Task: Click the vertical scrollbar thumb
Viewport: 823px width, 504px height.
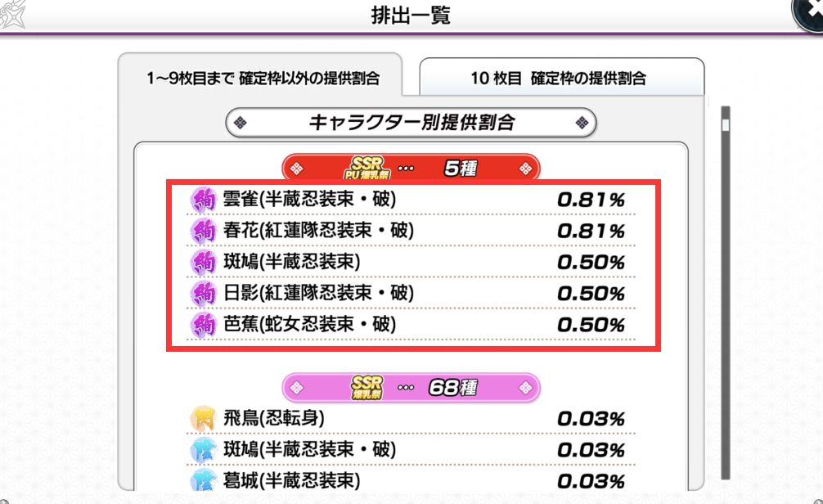Action: pyautogui.click(x=726, y=125)
